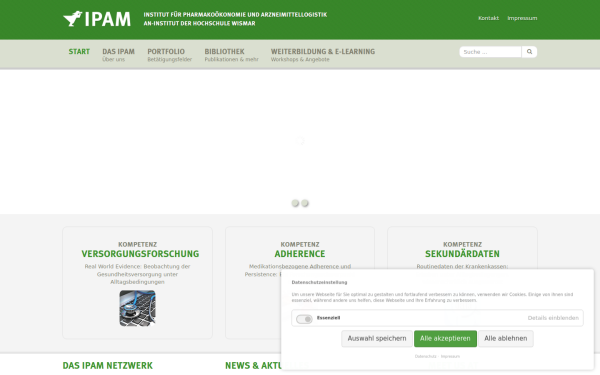Show cookie details via Details einblenden

(553, 318)
